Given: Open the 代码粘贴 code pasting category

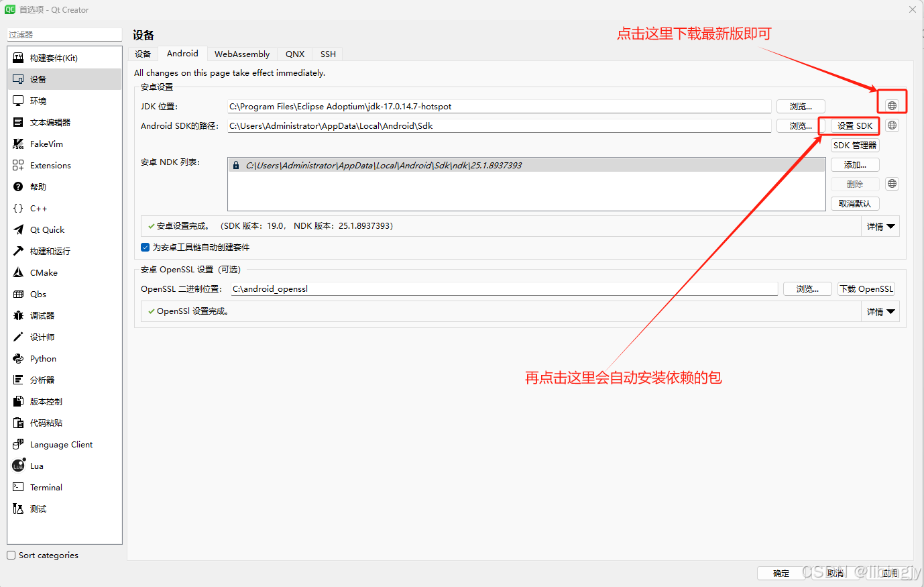Looking at the screenshot, I should [64, 423].
